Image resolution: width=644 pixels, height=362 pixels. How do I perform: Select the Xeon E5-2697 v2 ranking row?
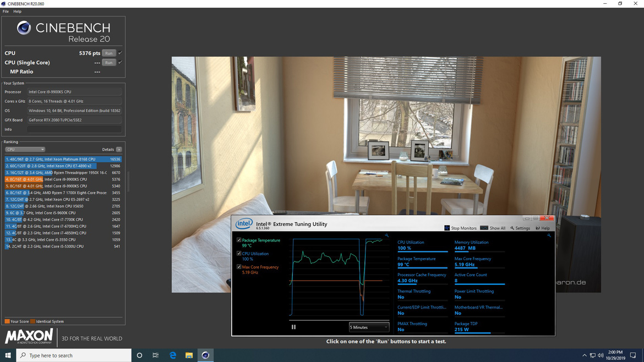point(63,200)
